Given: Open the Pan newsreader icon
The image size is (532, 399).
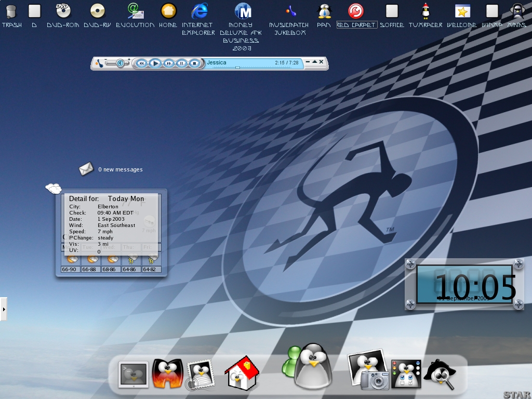Looking at the screenshot, I should pos(324,11).
